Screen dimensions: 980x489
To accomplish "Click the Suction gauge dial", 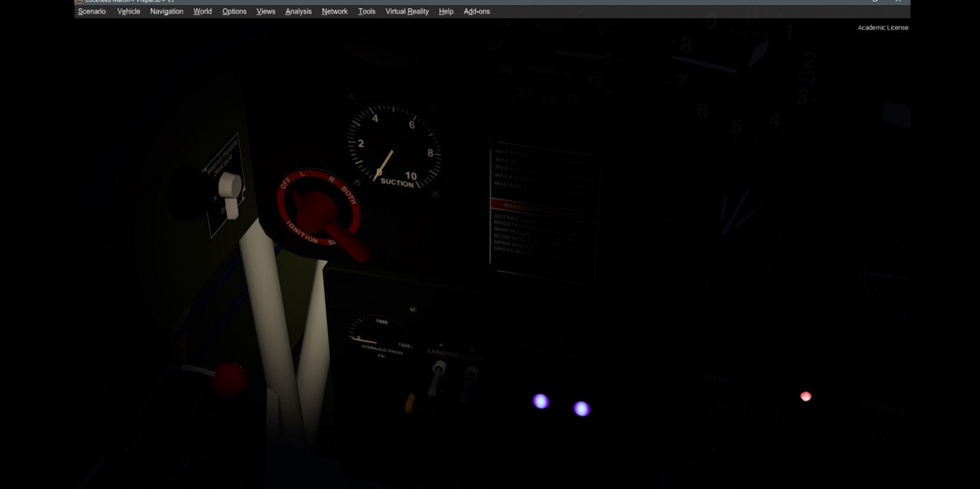I will click(394, 148).
